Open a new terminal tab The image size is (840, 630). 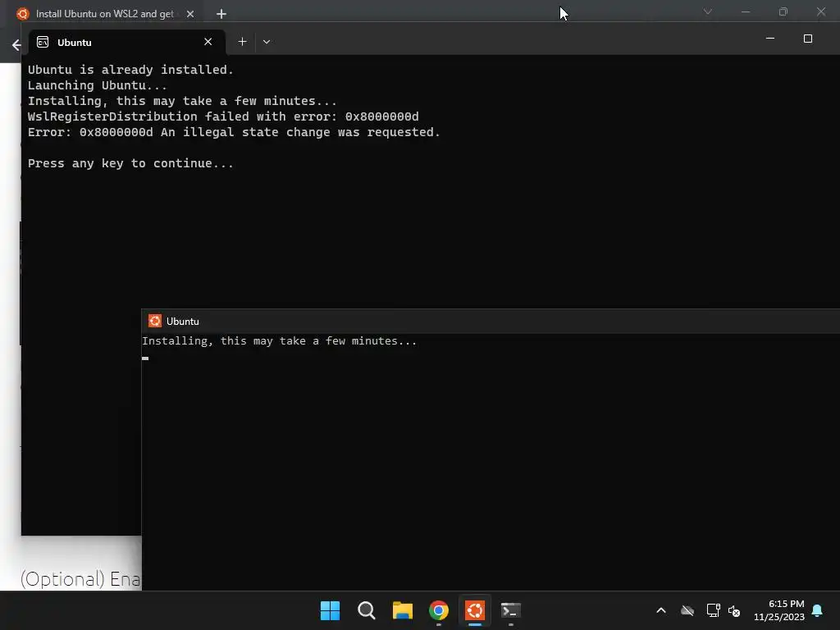pyautogui.click(x=242, y=42)
